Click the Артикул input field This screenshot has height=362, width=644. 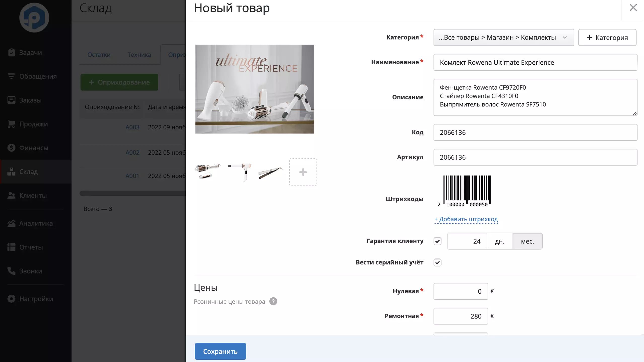535,157
